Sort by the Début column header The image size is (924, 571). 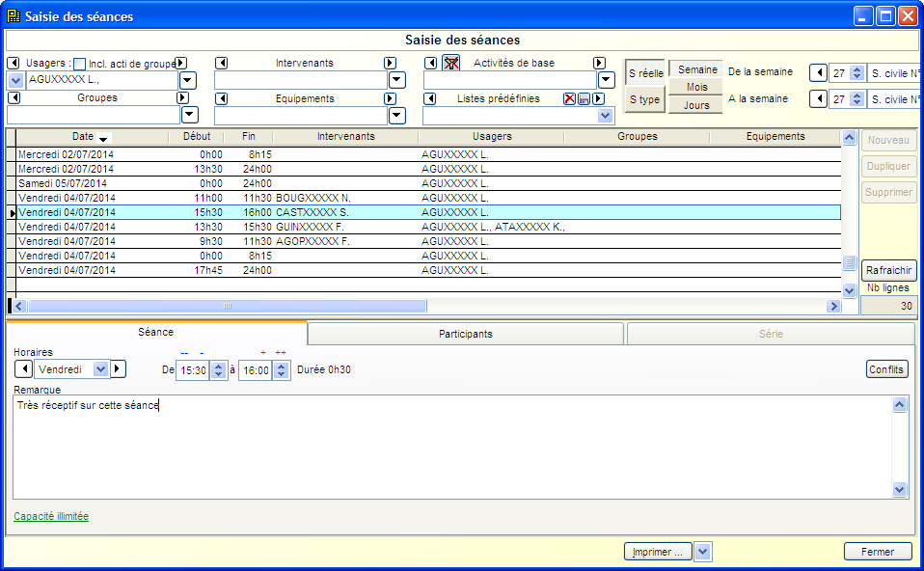pyautogui.click(x=196, y=136)
